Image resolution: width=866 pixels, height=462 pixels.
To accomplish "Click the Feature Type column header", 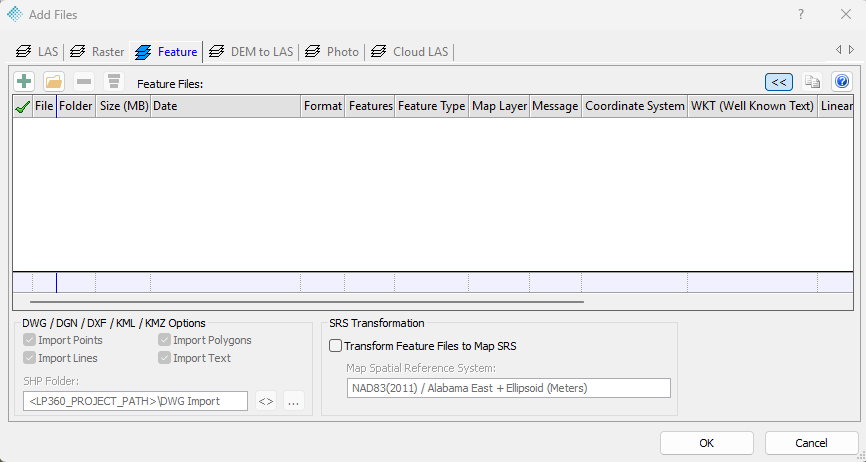I will click(431, 107).
